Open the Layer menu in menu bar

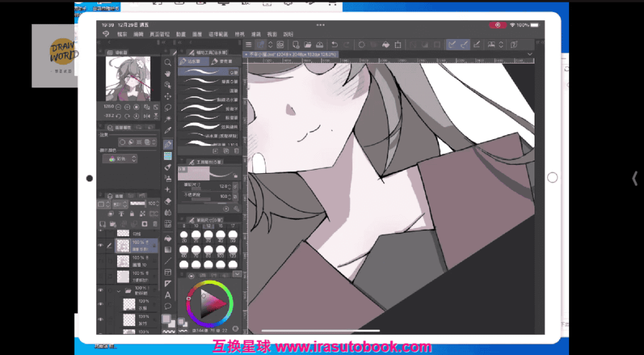click(197, 35)
